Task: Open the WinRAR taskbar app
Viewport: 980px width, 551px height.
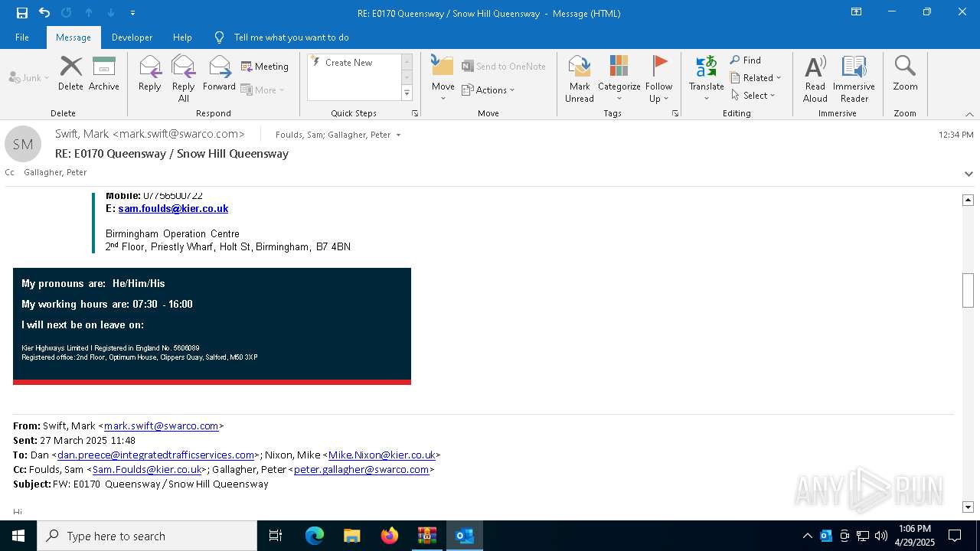Action: [426, 536]
